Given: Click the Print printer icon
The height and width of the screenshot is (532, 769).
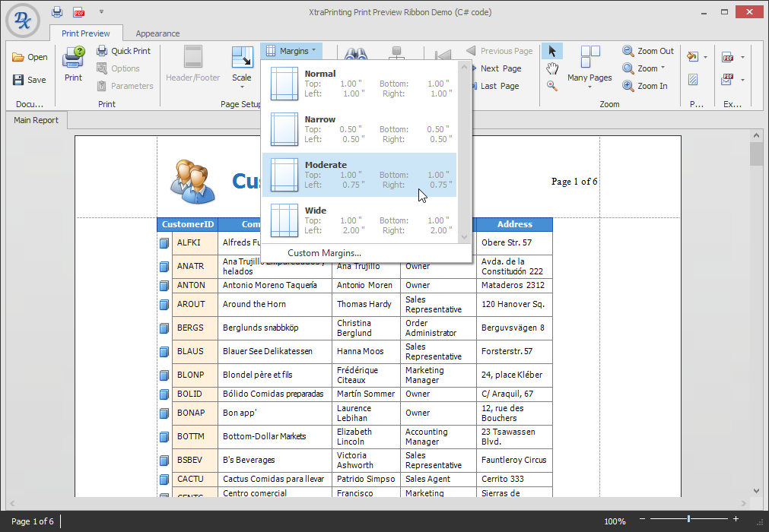Looking at the screenshot, I should 73,58.
